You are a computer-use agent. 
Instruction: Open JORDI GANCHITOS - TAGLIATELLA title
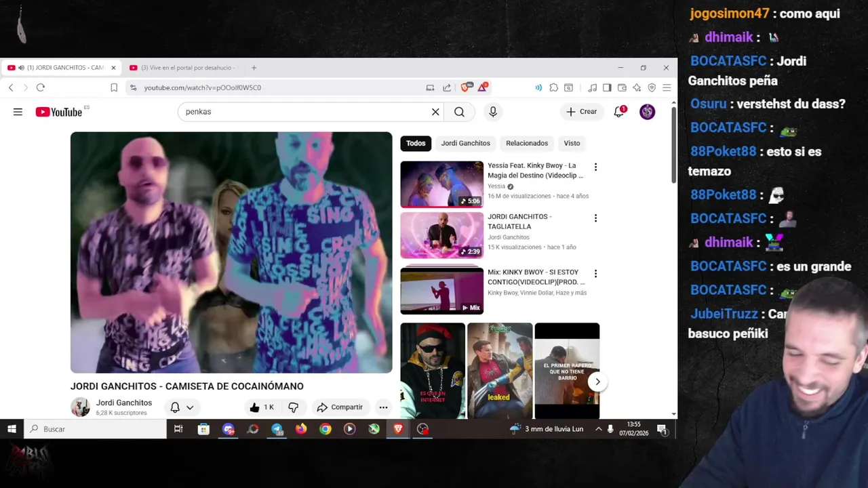click(519, 222)
